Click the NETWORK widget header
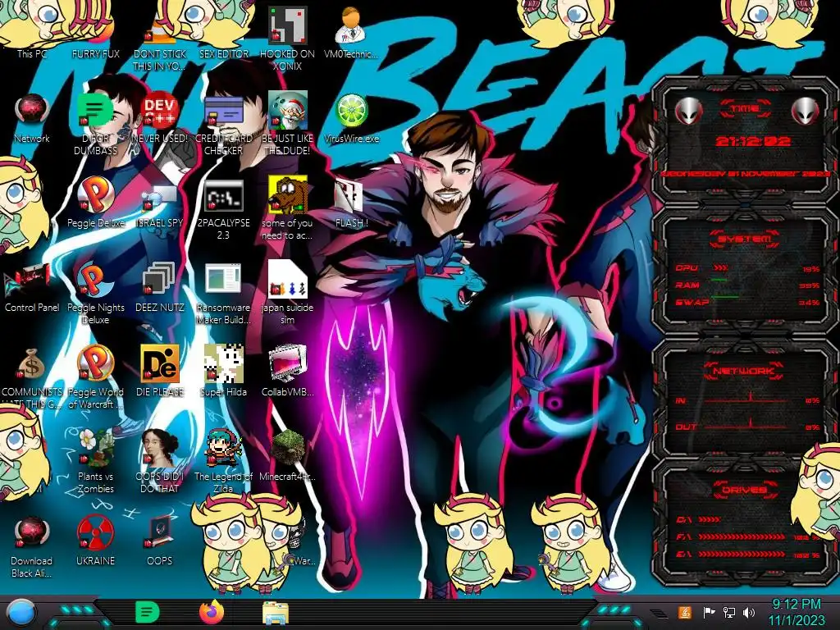Image resolution: width=840 pixels, height=630 pixels. pyautogui.click(x=745, y=370)
